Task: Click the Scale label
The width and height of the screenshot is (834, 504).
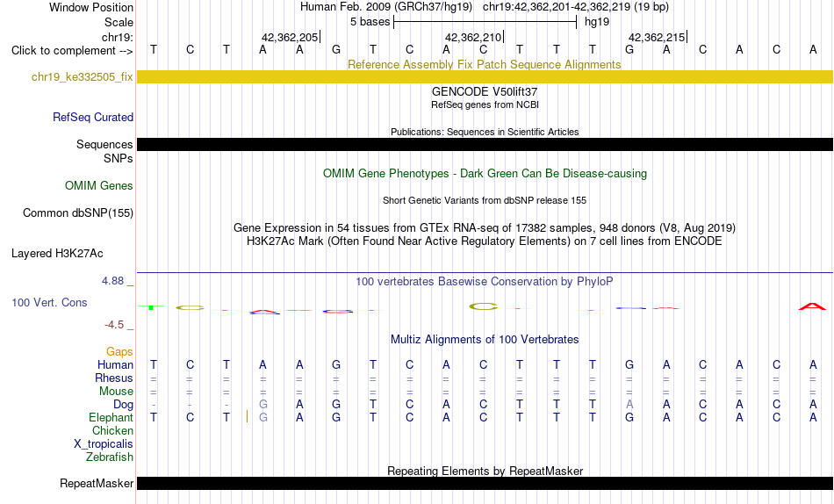Action: [x=119, y=22]
